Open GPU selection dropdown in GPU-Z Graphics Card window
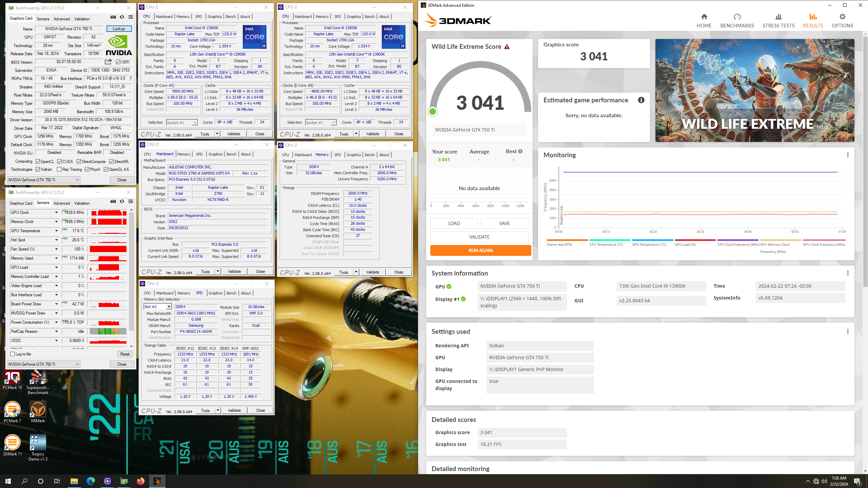Viewport: 868px width, 488px height. pyautogui.click(x=44, y=180)
